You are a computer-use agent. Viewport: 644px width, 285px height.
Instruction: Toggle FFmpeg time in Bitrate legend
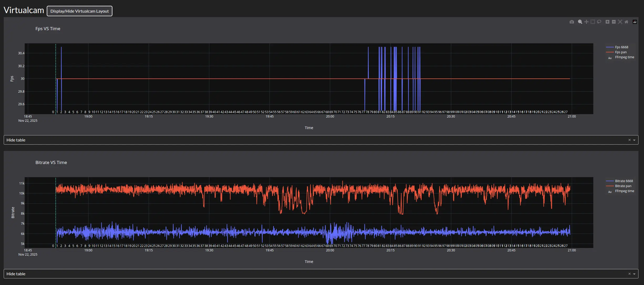click(x=624, y=191)
